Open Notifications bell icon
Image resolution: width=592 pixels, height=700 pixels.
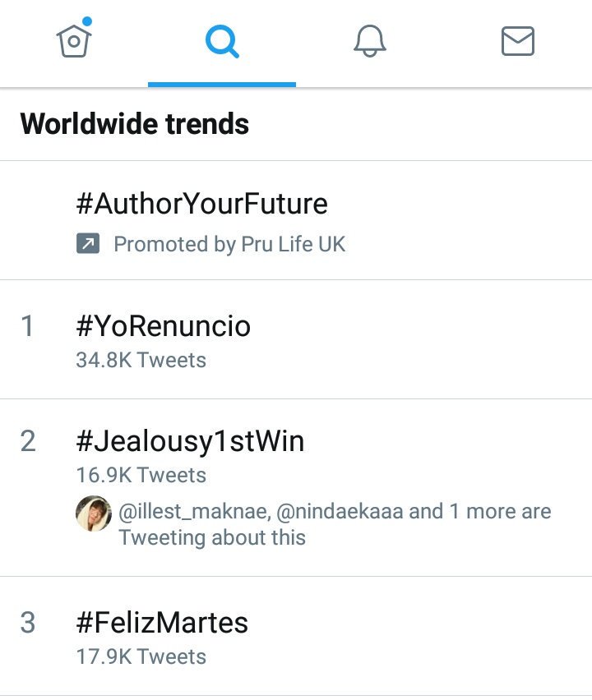click(369, 40)
